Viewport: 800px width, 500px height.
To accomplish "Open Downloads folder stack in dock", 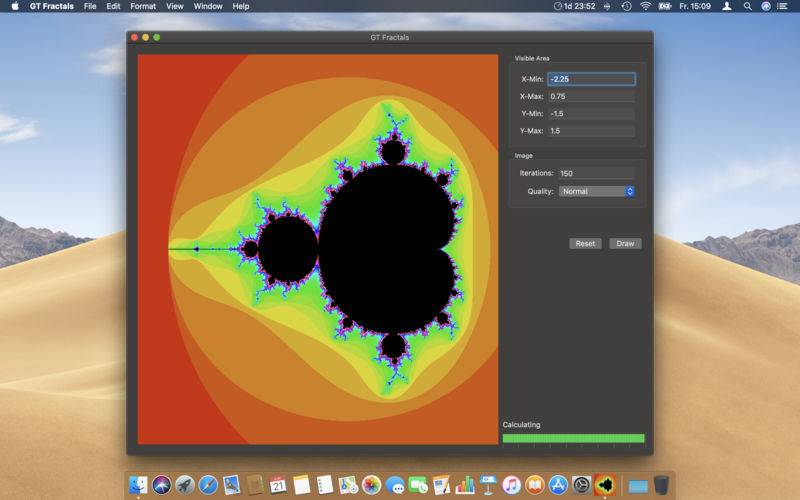I will pyautogui.click(x=638, y=485).
